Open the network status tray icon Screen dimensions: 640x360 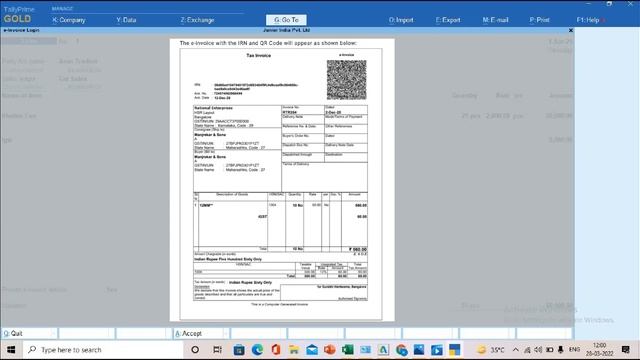coord(527,350)
